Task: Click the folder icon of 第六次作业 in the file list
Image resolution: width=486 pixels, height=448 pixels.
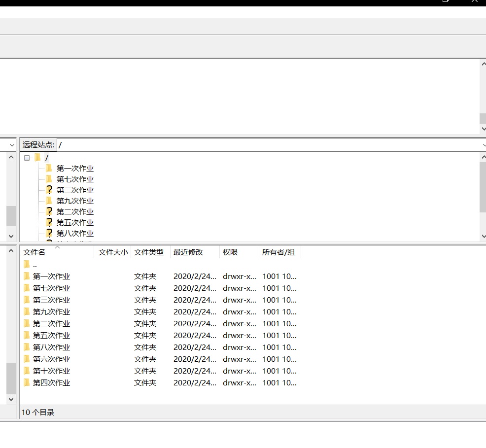Action: click(27, 359)
